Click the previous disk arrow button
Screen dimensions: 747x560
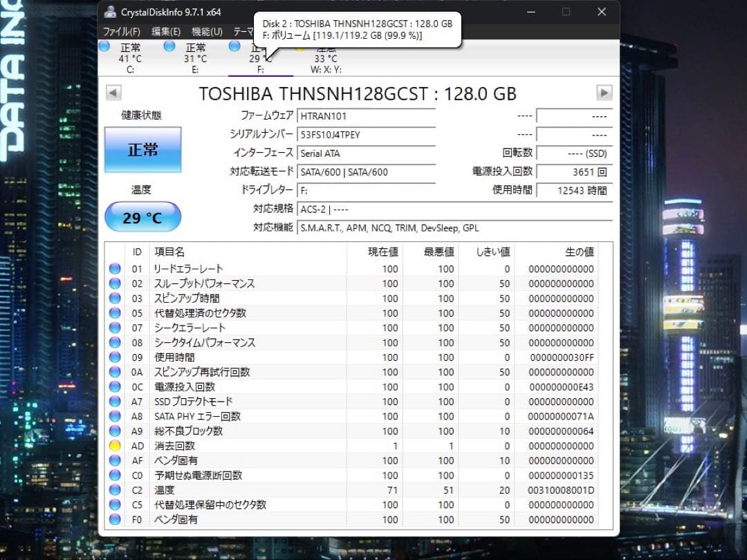(x=113, y=92)
